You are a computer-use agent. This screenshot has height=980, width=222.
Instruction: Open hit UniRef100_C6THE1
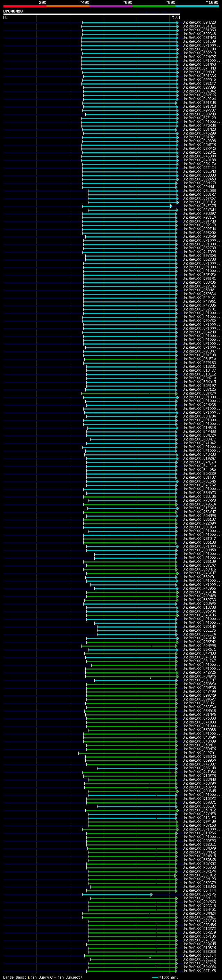(x=199, y=26)
